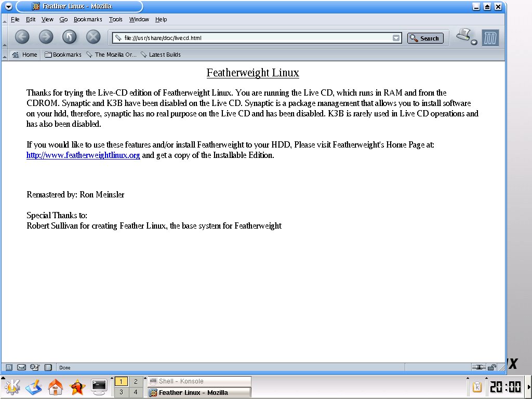Click the Mozilla throbber logo icon
The height and width of the screenshot is (399, 532).
click(x=490, y=37)
